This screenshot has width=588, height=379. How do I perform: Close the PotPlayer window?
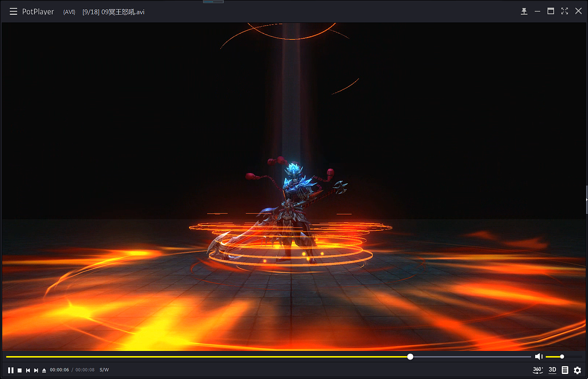(x=578, y=11)
